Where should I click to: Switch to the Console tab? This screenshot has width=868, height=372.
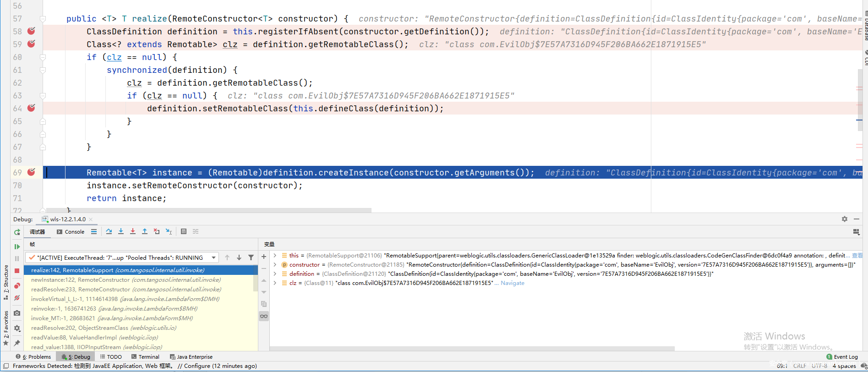tap(71, 232)
